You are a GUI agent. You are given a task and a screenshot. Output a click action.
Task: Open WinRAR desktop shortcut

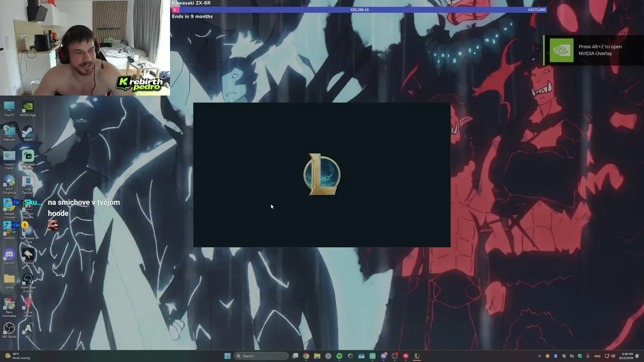(x=9, y=231)
